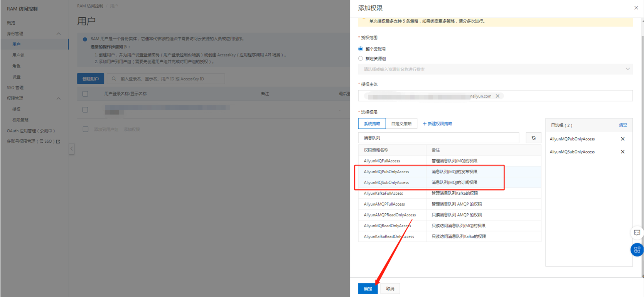This screenshot has height=297, width=644.
Task: Click the 确定 button
Action: click(368, 289)
